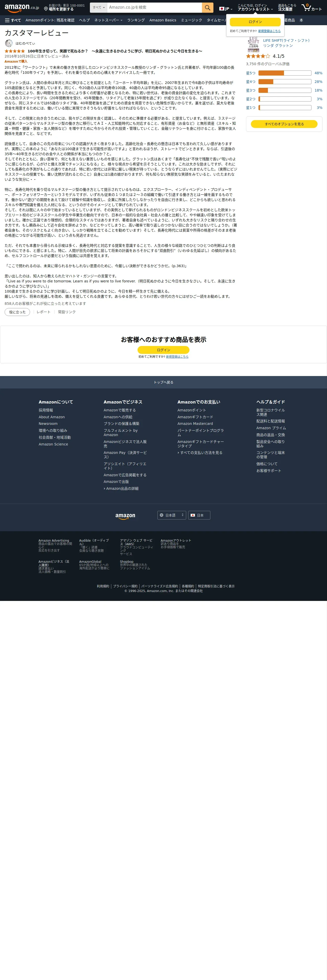
Task: Open ヘルプ nav item
Action: point(85,20)
